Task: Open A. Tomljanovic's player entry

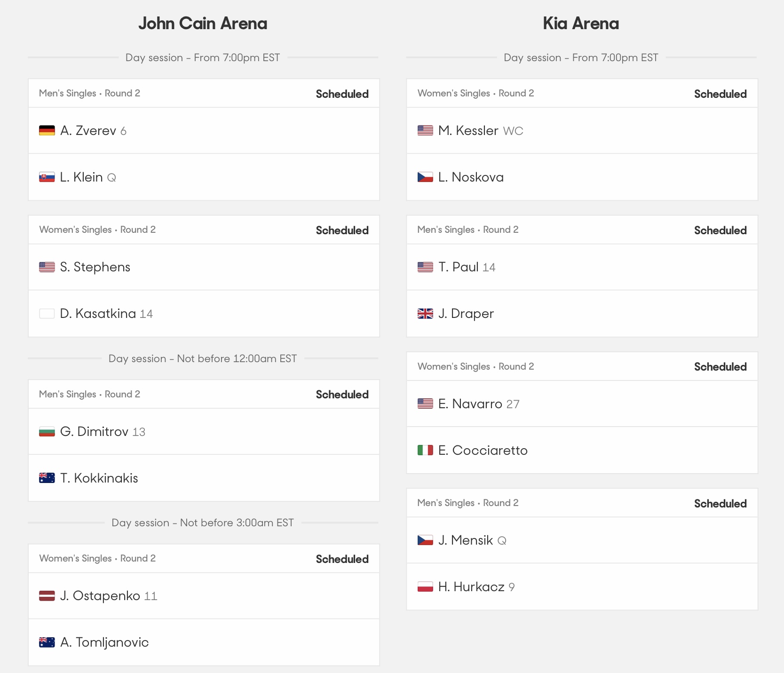Action: pos(104,642)
